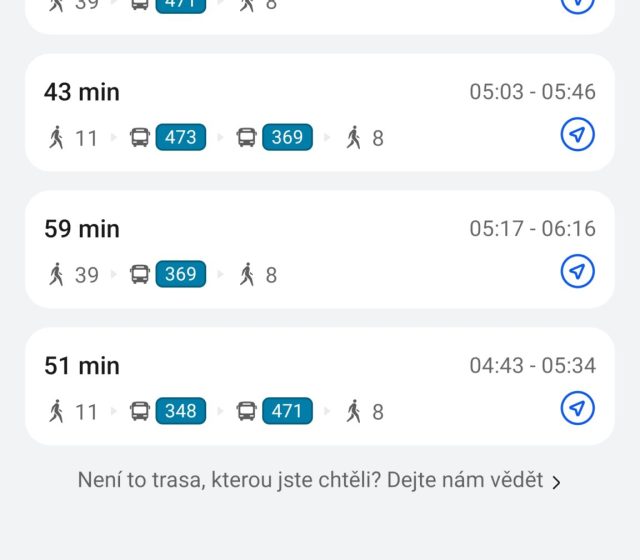This screenshot has width=640, height=560.
Task: Start navigation for the 43 min route
Action: [577, 135]
